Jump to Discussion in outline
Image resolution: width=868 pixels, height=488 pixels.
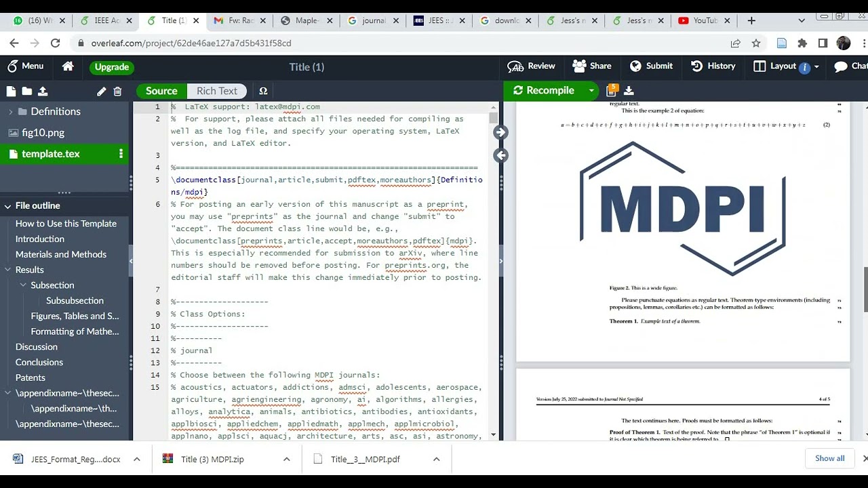point(37,347)
